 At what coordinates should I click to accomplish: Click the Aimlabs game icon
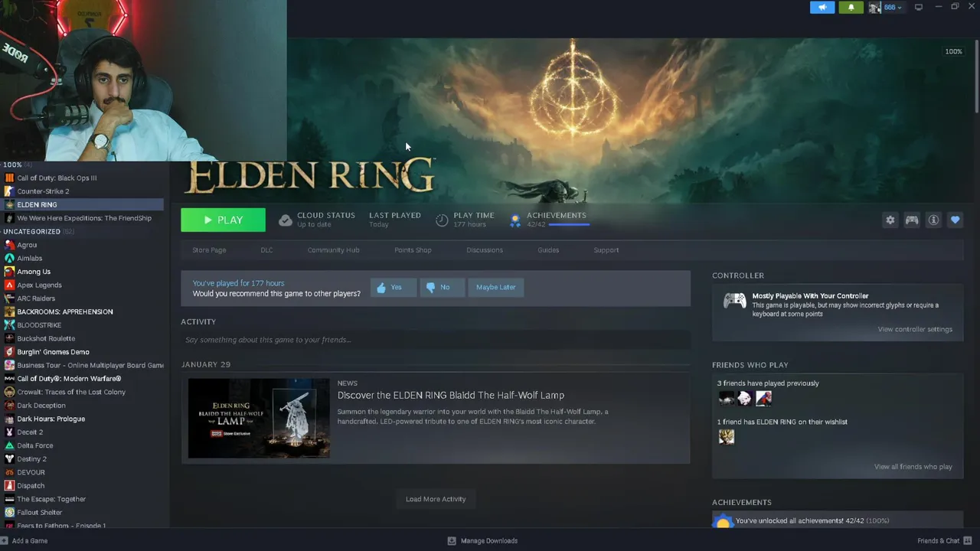pyautogui.click(x=9, y=258)
